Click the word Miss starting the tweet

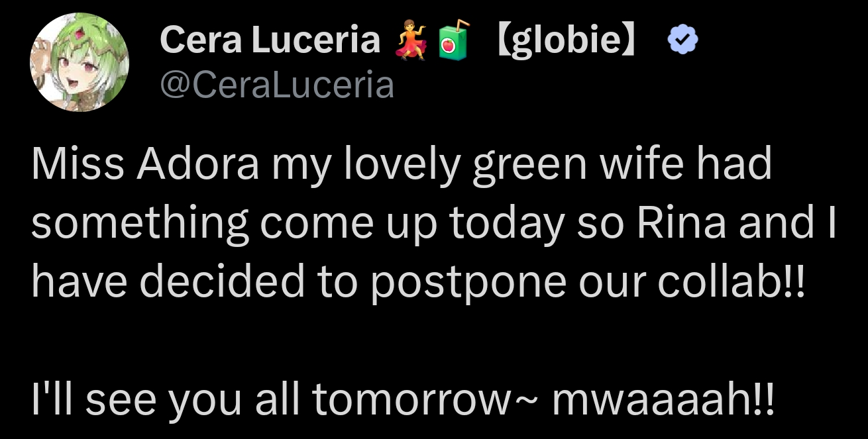coord(78,164)
